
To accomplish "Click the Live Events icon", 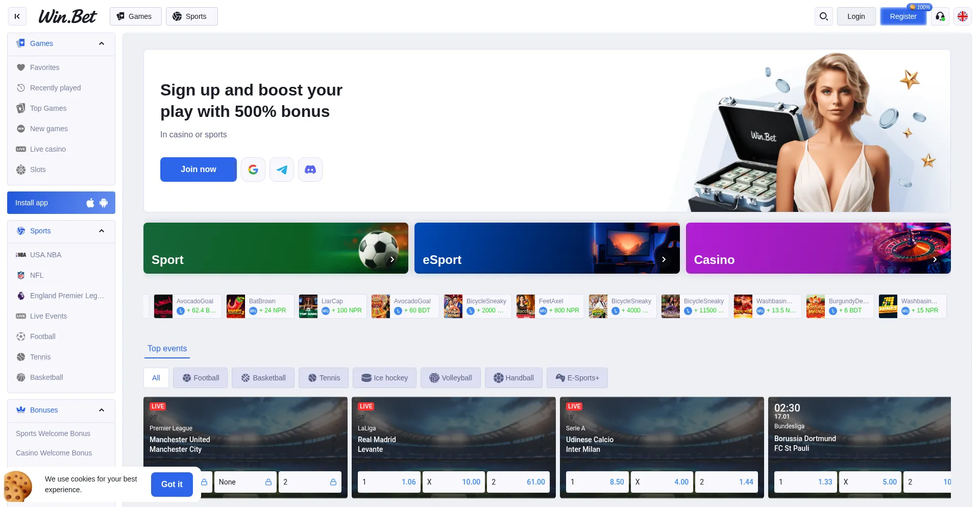I will pyautogui.click(x=21, y=316).
